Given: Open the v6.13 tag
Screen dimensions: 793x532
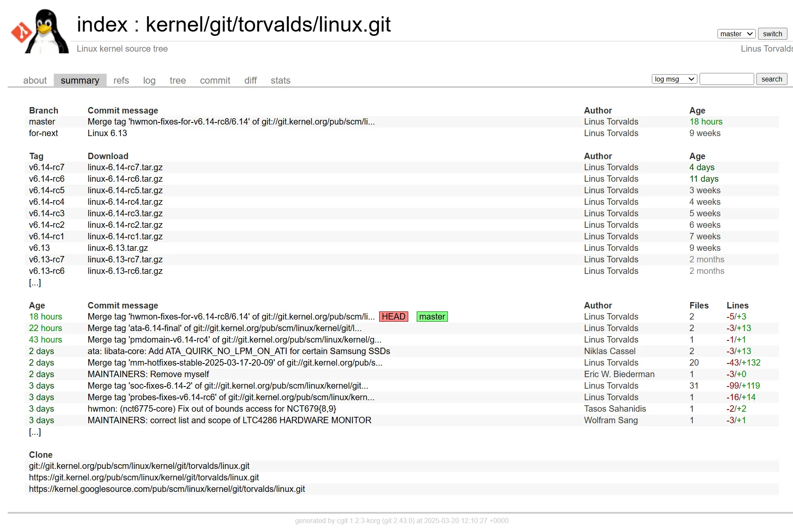Looking at the screenshot, I should coord(39,247).
